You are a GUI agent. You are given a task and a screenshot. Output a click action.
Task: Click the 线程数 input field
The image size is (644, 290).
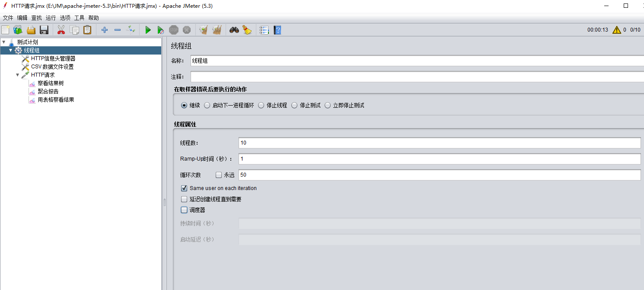440,143
